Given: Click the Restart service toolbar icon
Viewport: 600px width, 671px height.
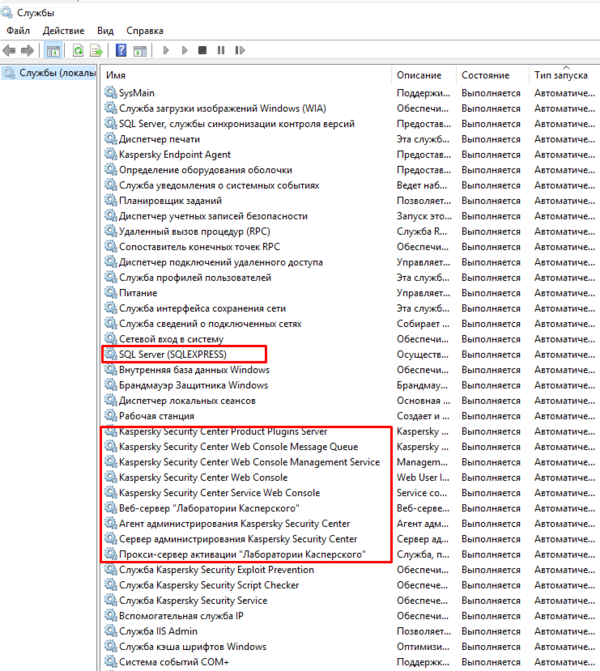Looking at the screenshot, I should point(238,50).
